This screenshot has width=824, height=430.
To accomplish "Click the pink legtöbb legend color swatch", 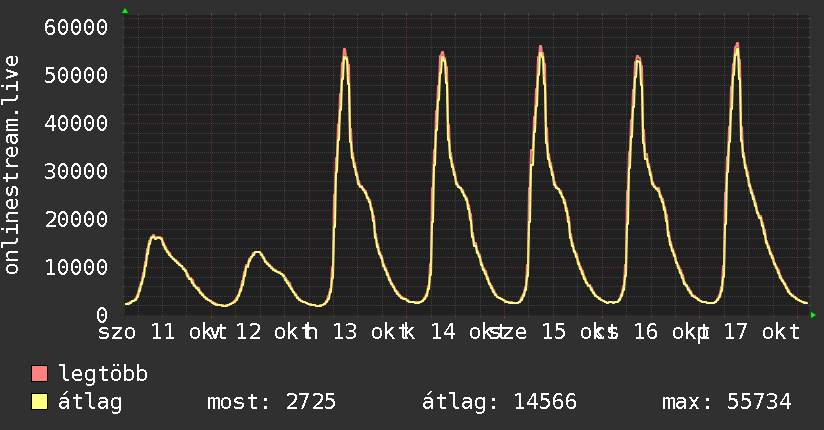I will 39,373.
